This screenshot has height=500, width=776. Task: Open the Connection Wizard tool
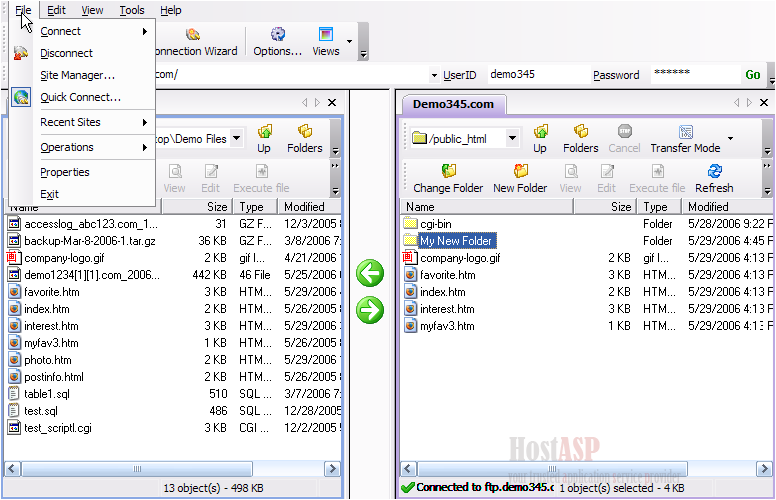click(x=196, y=42)
